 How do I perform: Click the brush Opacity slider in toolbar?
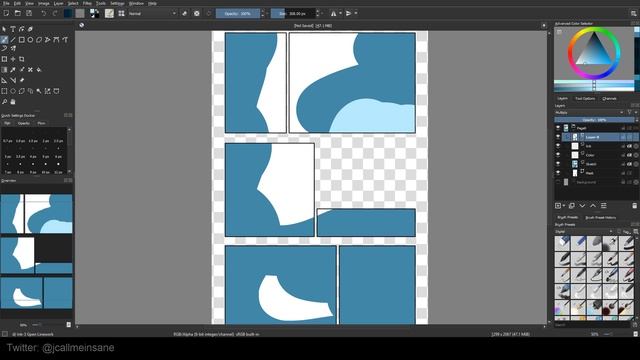coord(238,13)
